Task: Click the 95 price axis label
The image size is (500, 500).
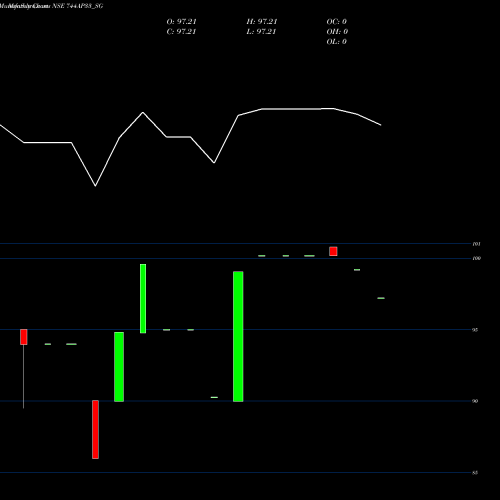Action: [475, 330]
